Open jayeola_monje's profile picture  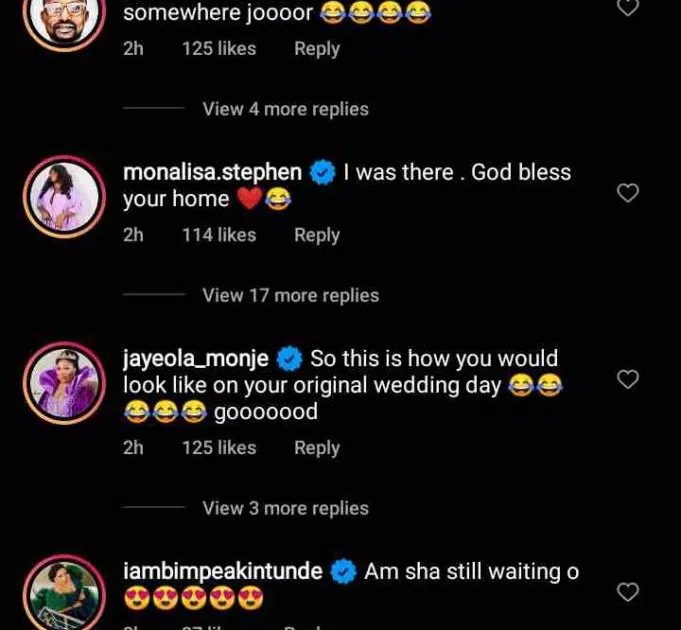click(64, 382)
